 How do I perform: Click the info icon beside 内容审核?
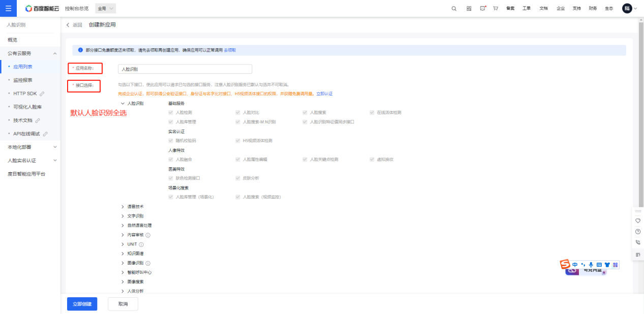[148, 235]
